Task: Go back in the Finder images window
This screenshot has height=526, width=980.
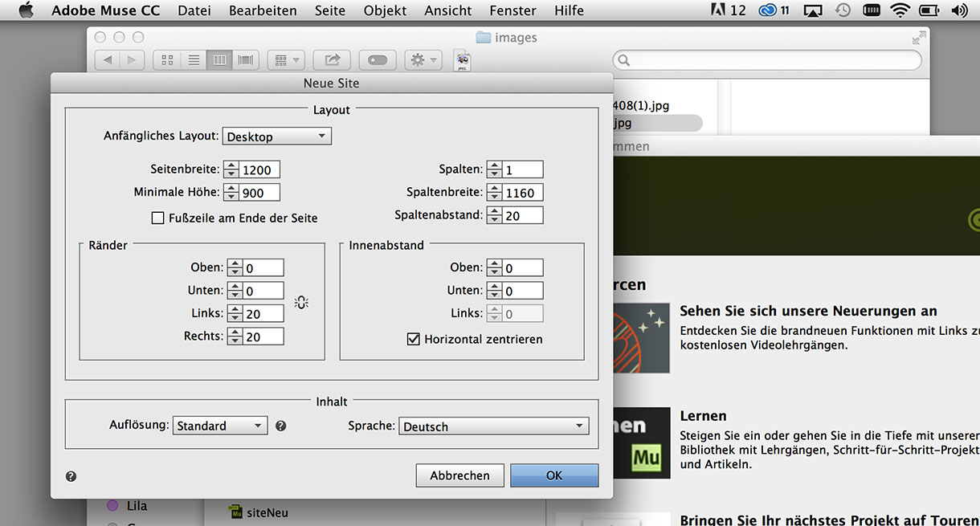Action: point(108,60)
